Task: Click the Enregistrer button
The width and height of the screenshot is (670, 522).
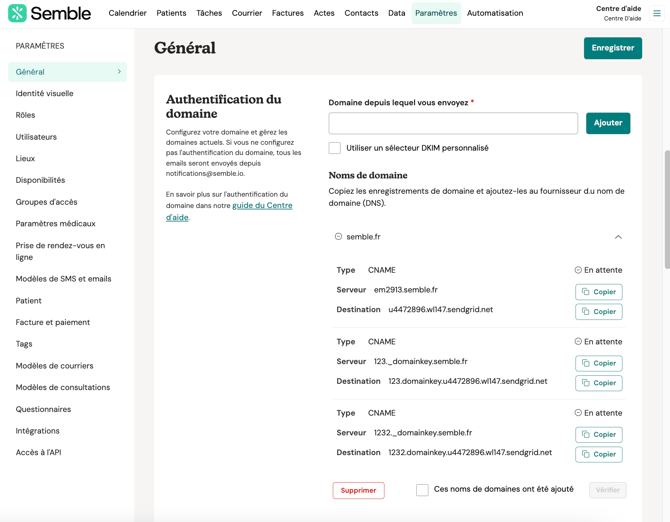Action: [x=612, y=48]
